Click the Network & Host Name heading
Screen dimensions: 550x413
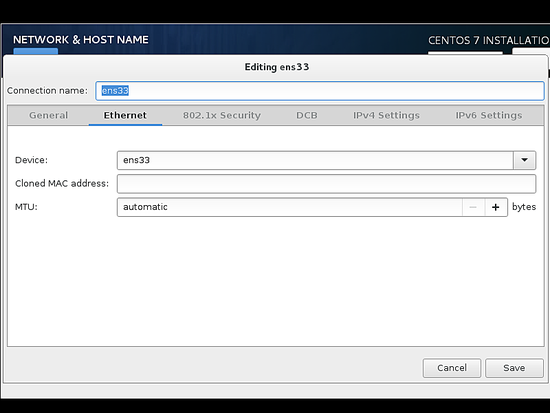(81, 40)
